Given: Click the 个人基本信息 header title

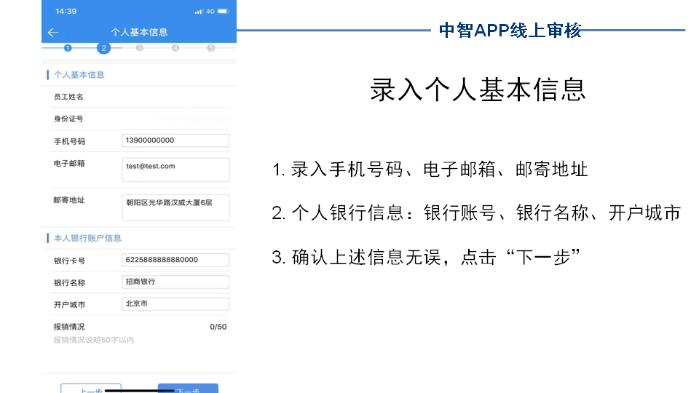Looking at the screenshot, I should (139, 32).
